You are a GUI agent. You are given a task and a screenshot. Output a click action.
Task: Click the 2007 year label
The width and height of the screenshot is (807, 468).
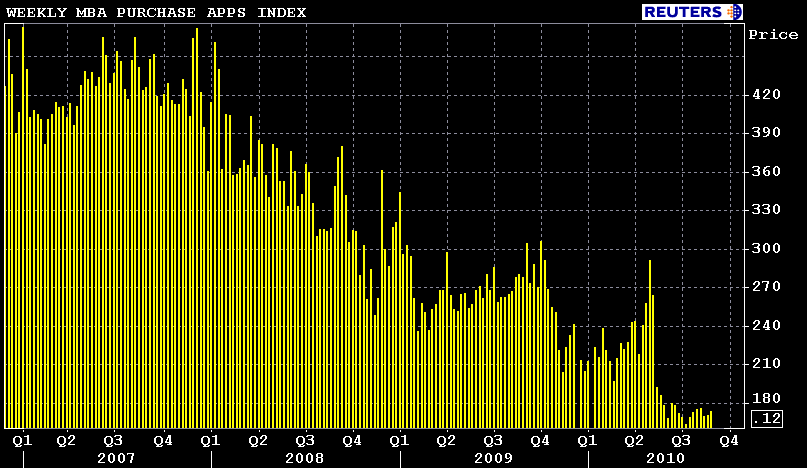[x=114, y=458]
